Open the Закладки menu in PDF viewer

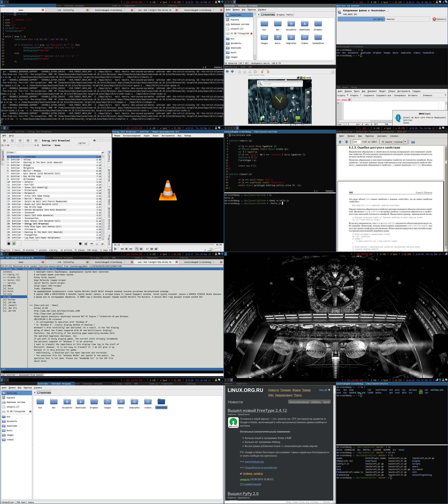382,136
